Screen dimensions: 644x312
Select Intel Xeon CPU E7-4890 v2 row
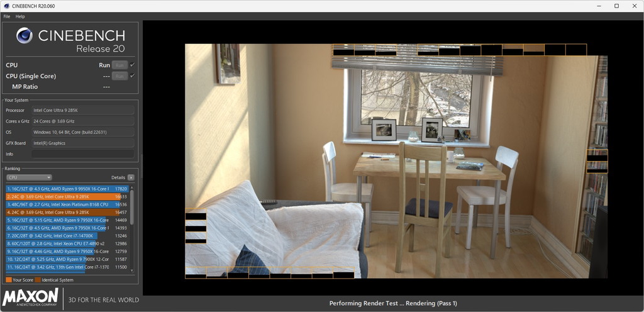point(67,243)
